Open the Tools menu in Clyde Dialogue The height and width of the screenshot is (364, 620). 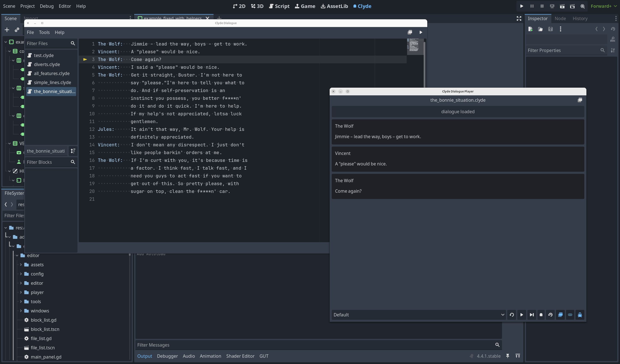click(44, 32)
